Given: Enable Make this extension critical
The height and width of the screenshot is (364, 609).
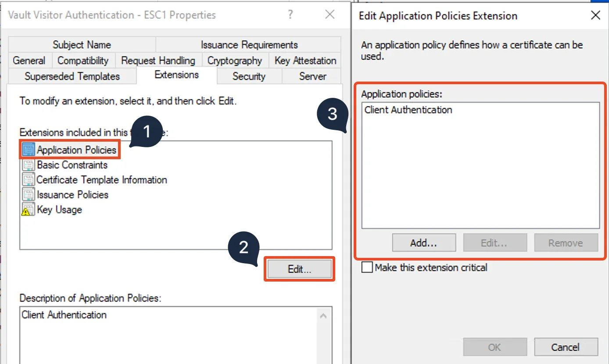Looking at the screenshot, I should pyautogui.click(x=367, y=268).
